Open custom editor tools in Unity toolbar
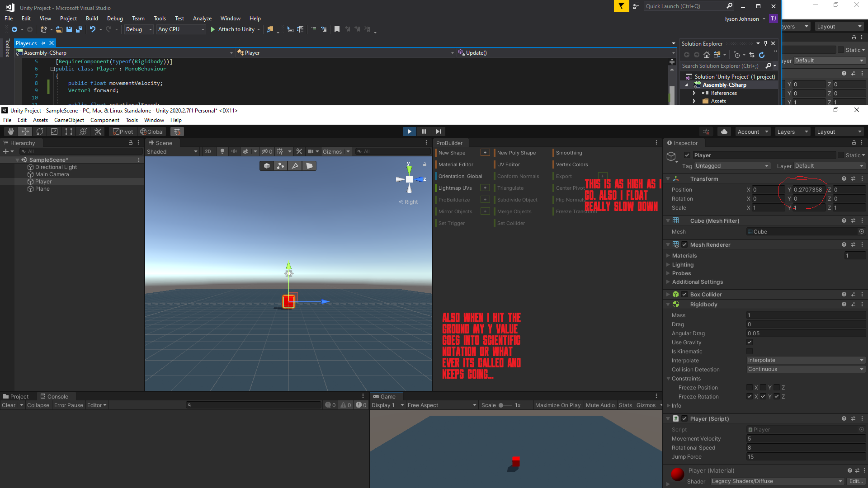 tap(98, 131)
